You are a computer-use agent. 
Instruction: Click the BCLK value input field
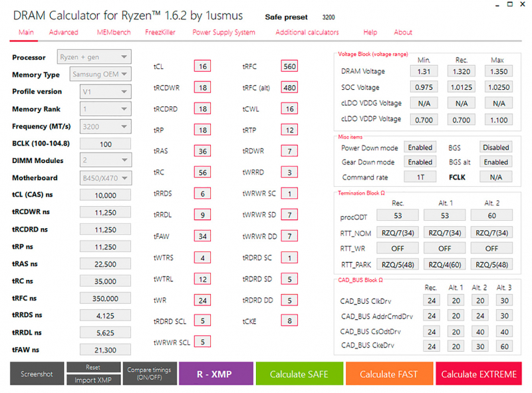coord(105,144)
